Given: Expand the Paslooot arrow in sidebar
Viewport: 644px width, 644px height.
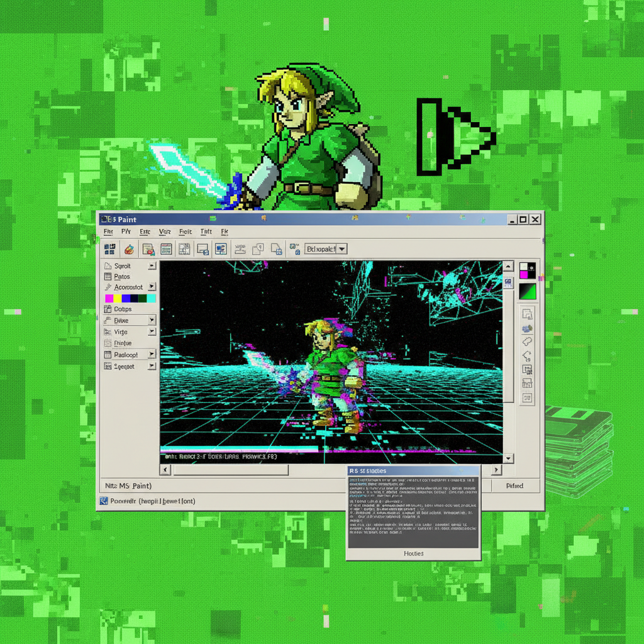Looking at the screenshot, I should click(x=152, y=355).
